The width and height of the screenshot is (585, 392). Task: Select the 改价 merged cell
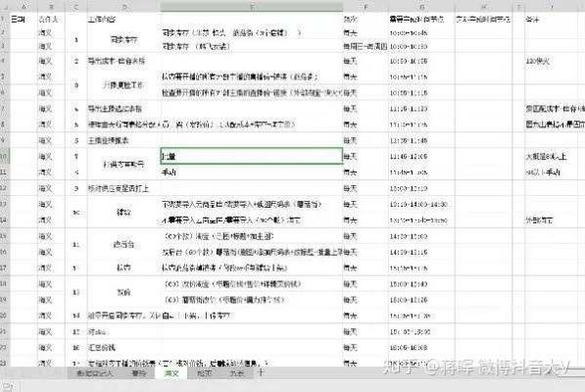123,292
